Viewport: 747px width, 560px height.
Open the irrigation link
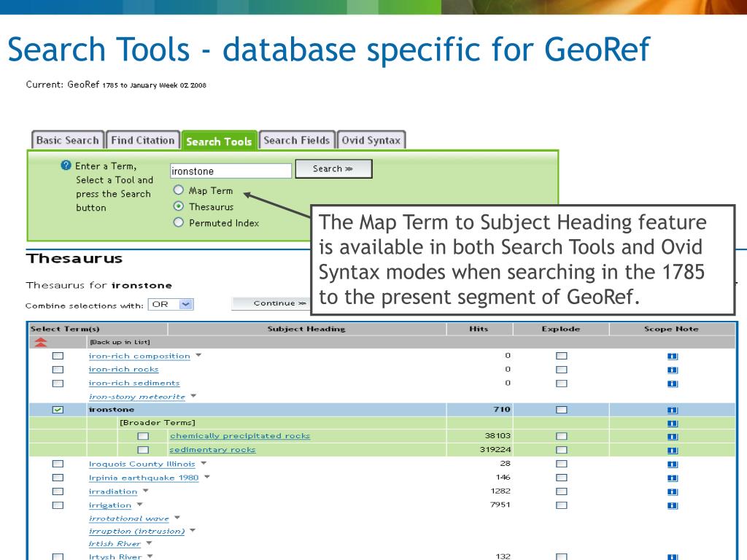pos(109,505)
